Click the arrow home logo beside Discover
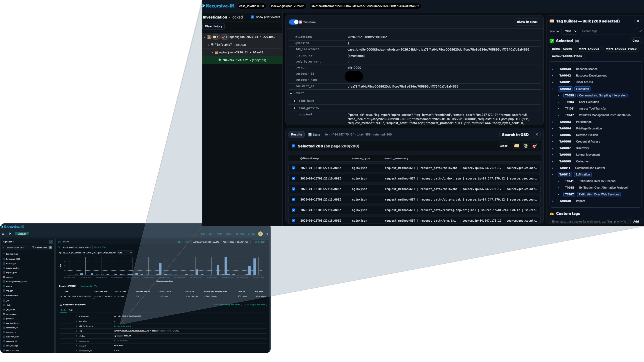 click(x=10, y=234)
